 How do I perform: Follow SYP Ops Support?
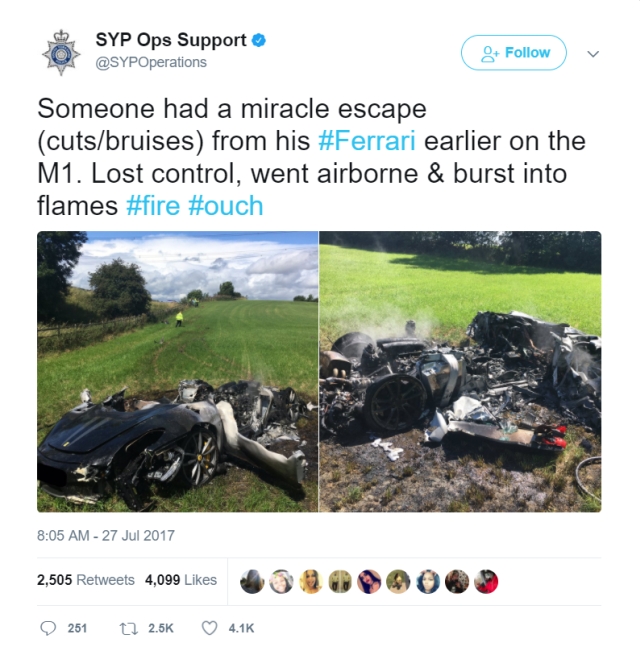pos(513,53)
